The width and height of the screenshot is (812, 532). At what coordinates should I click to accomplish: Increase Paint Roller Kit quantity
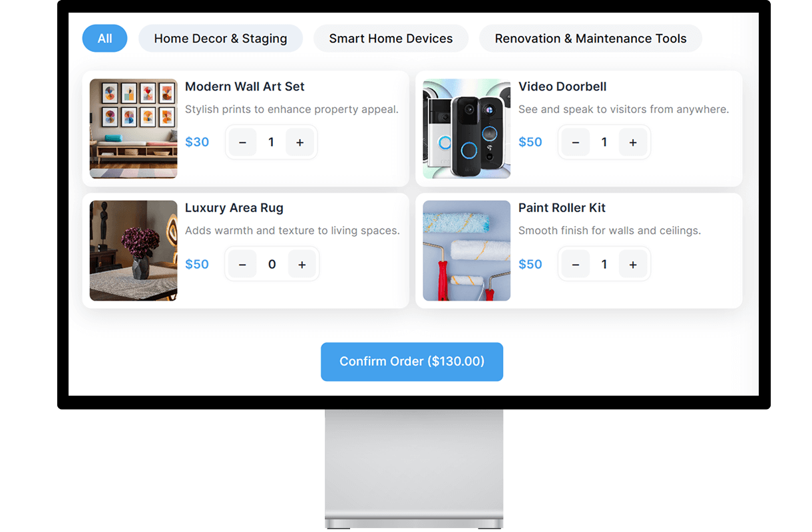[632, 265]
